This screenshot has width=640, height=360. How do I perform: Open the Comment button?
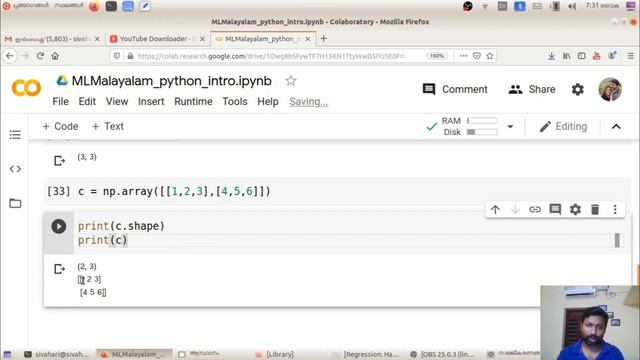[455, 89]
